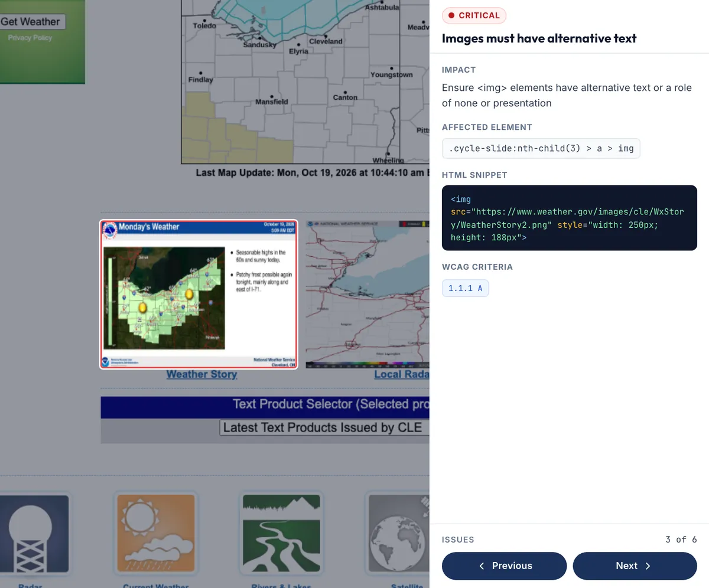
Task: Click the Get Weather button
Action: [32, 22]
